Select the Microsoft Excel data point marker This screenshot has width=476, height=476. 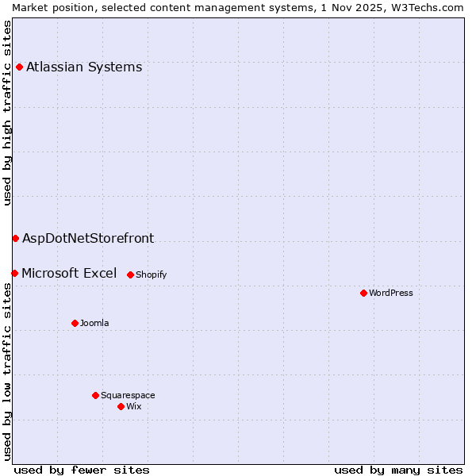click(14, 273)
